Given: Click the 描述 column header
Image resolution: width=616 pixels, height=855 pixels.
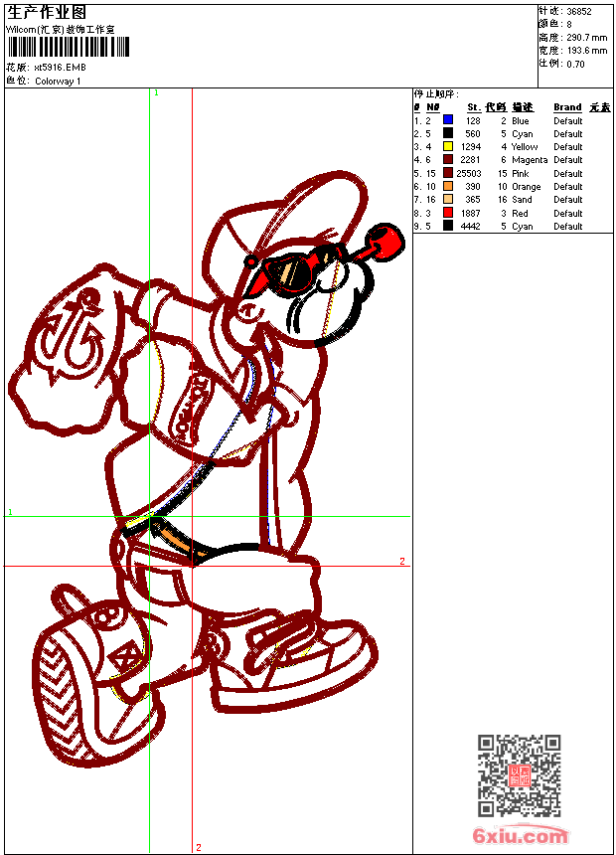Looking at the screenshot, I should [x=523, y=107].
